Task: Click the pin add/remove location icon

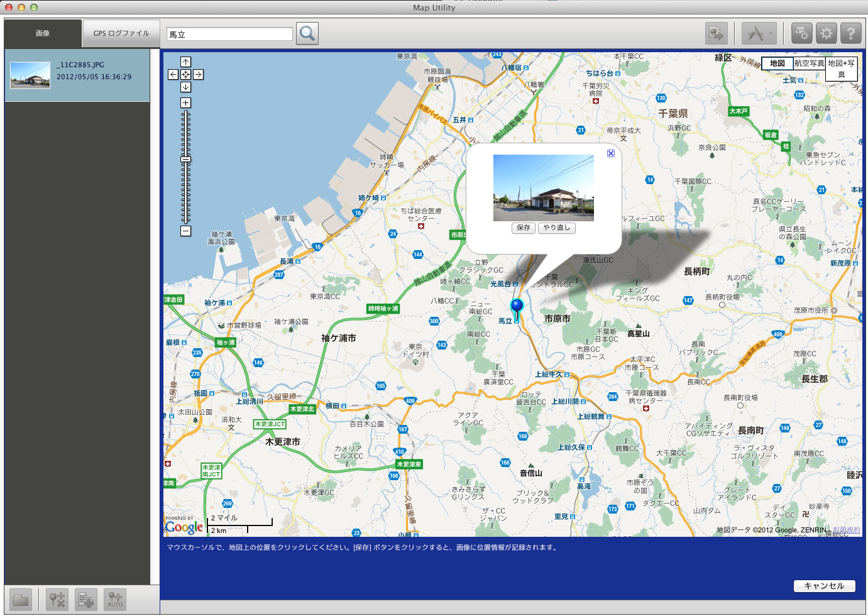Action: (57, 600)
